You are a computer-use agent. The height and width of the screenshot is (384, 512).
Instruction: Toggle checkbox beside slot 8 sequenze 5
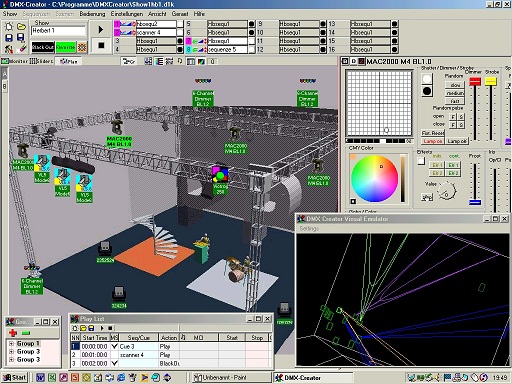[252, 49]
